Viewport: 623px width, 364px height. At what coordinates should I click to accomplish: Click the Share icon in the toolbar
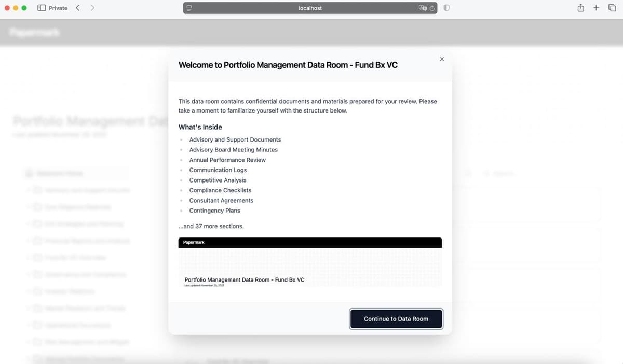tap(580, 8)
